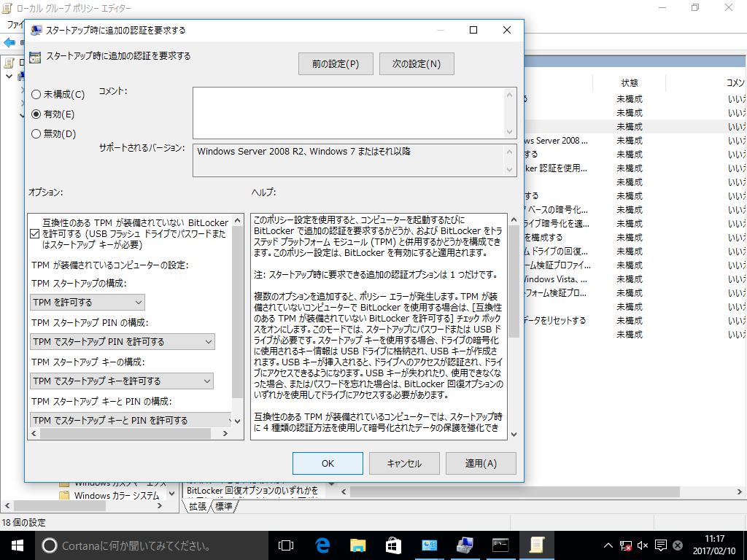The image size is (747, 560).
Task: Go to the next setting with 次の設定(N)
Action: (417, 64)
